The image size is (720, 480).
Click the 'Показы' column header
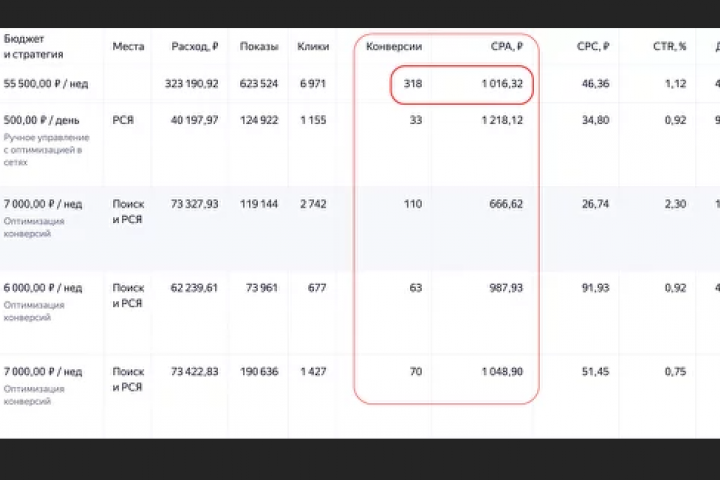[259, 46]
